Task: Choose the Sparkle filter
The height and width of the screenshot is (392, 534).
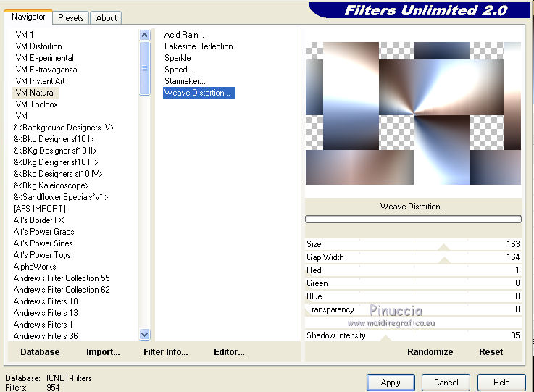Action: (x=178, y=58)
